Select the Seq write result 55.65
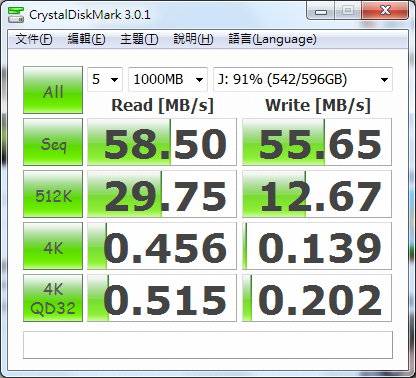Viewport: 416px width, 378px height. tap(317, 142)
